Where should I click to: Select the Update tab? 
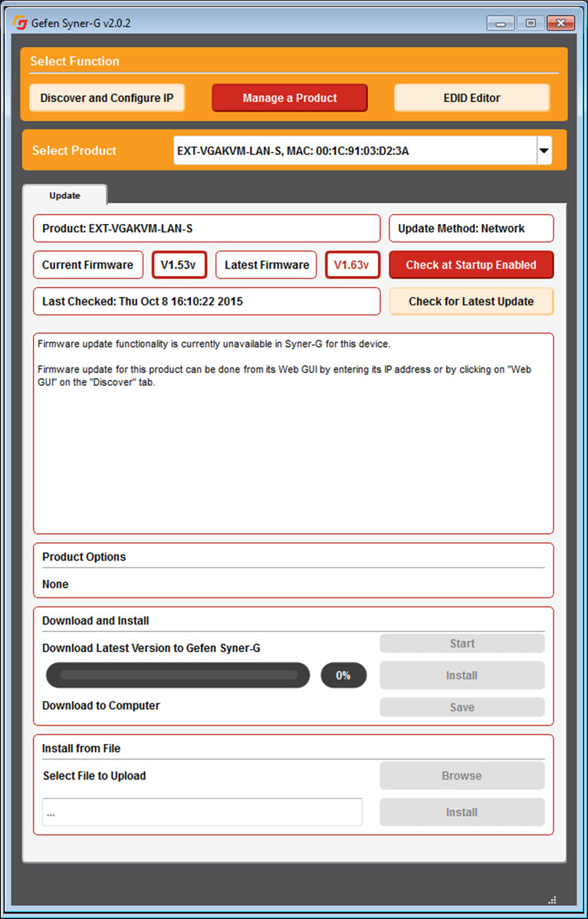tap(65, 196)
